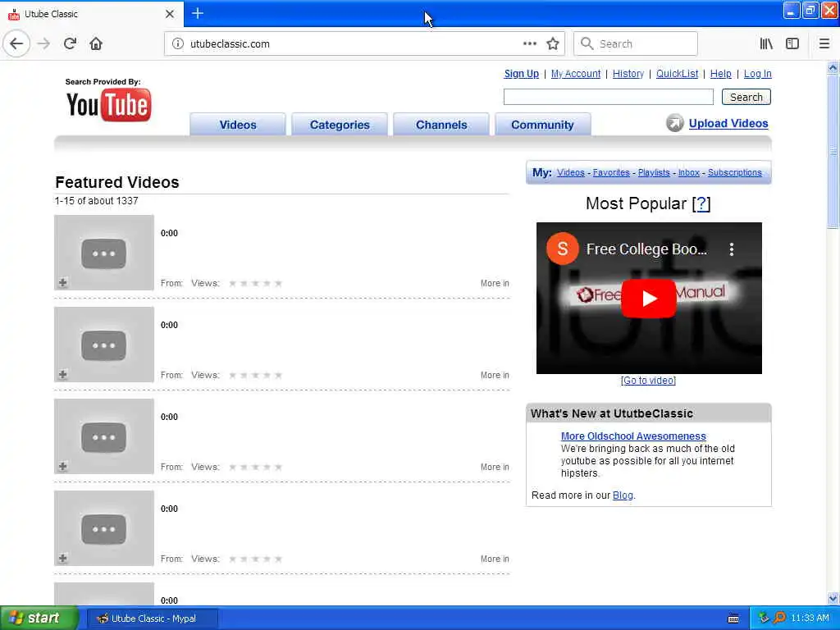The image size is (840, 630).
Task: Close the Utube Classic tab
Action: click(170, 14)
